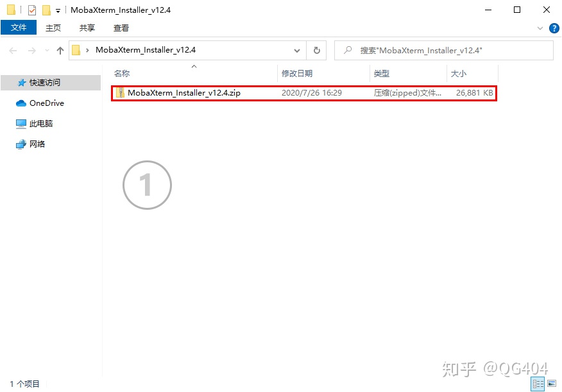Switch to the 查看 ribbon tab
The height and width of the screenshot is (392, 562).
pyautogui.click(x=121, y=28)
